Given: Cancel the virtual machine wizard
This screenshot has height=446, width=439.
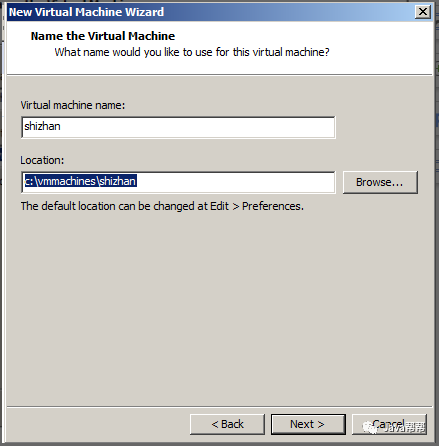Looking at the screenshot, I should tap(389, 424).
